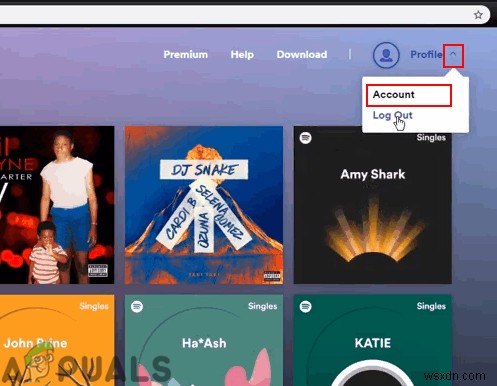The image size is (497, 386).
Task: Collapse the Profile dropdown chevron
Action: click(x=453, y=54)
